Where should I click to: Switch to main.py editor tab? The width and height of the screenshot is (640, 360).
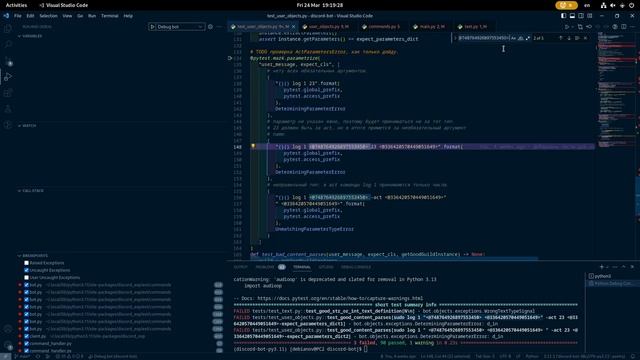(431, 27)
